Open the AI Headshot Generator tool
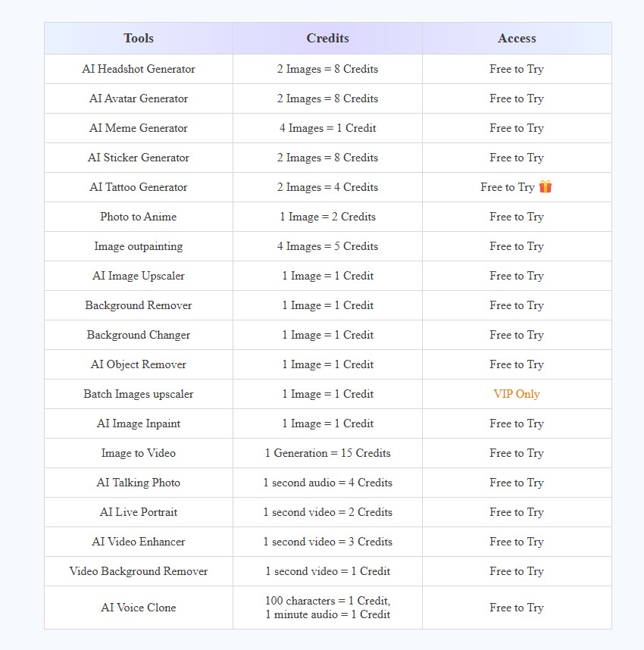 (x=139, y=69)
